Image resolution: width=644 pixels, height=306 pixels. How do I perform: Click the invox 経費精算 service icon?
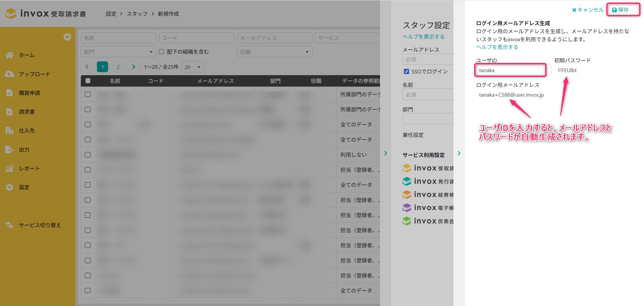click(407, 195)
